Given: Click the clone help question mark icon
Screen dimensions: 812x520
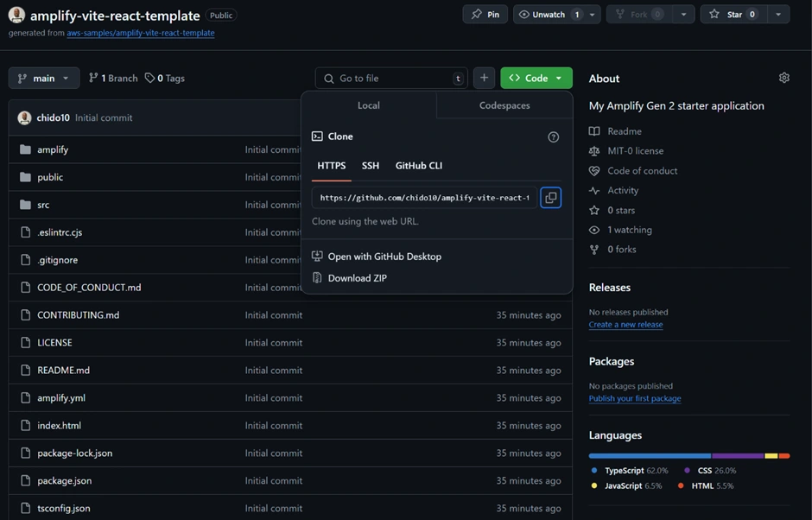Looking at the screenshot, I should 554,136.
